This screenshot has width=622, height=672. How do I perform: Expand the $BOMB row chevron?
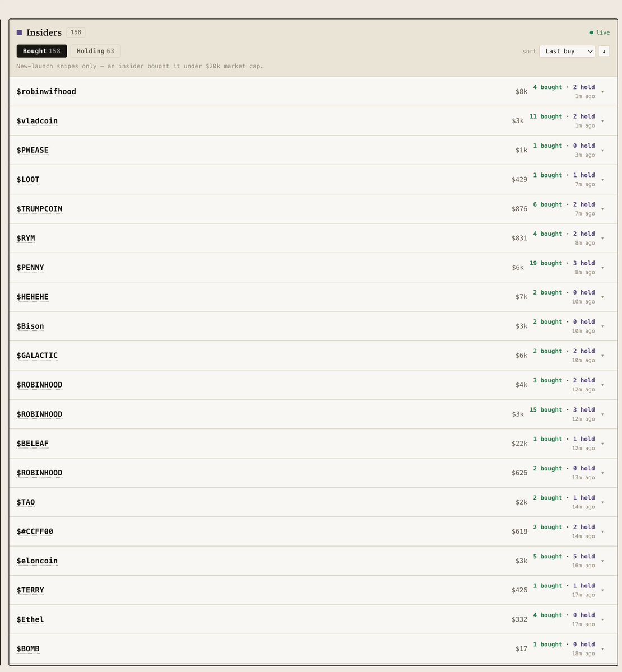(x=602, y=649)
